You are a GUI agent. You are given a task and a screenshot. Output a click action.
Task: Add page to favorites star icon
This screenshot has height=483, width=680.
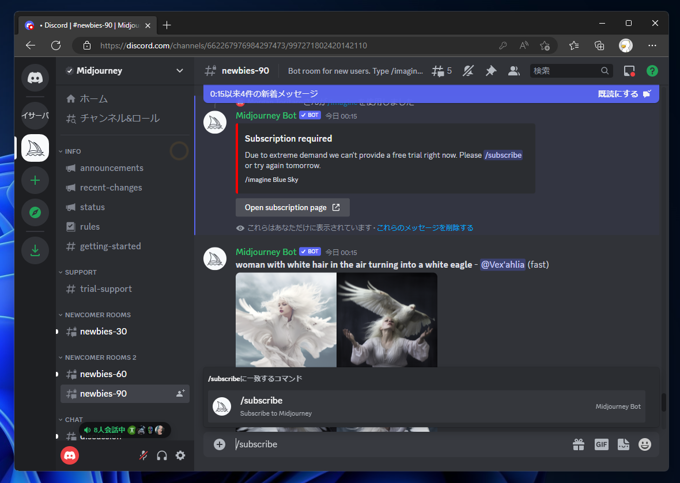(x=545, y=46)
